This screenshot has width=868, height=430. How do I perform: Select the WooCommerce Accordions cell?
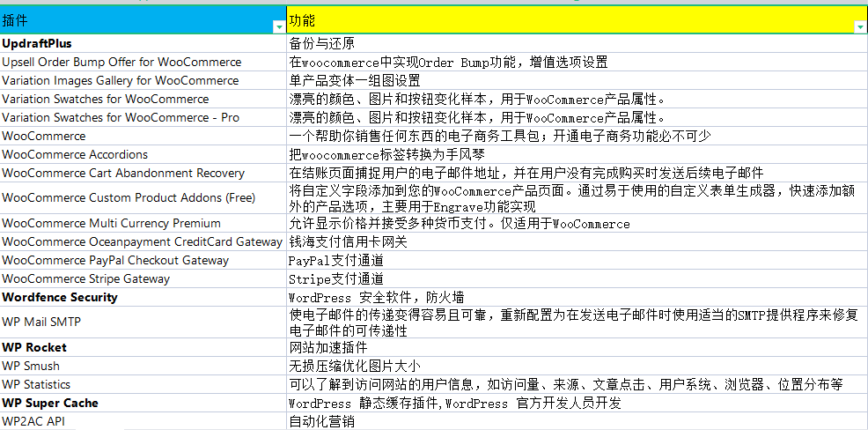(143, 154)
